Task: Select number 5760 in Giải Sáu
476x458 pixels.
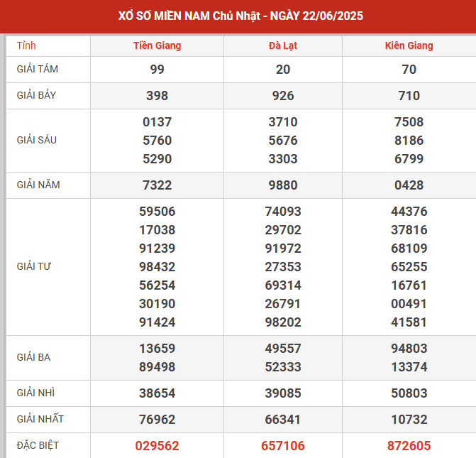Action: (x=157, y=141)
